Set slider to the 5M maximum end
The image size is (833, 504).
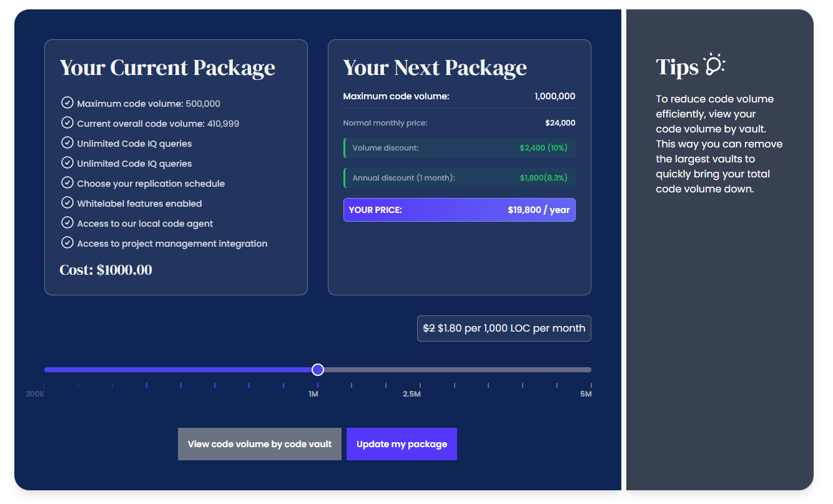coord(590,370)
